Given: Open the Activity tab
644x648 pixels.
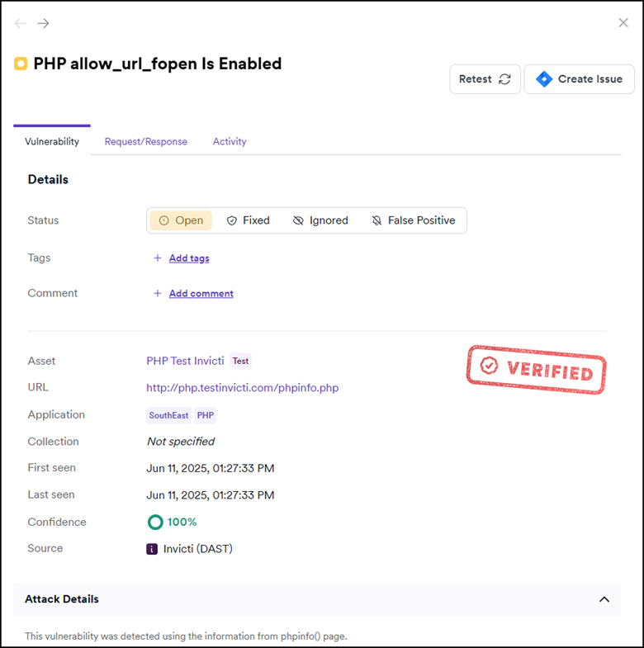Looking at the screenshot, I should [230, 141].
